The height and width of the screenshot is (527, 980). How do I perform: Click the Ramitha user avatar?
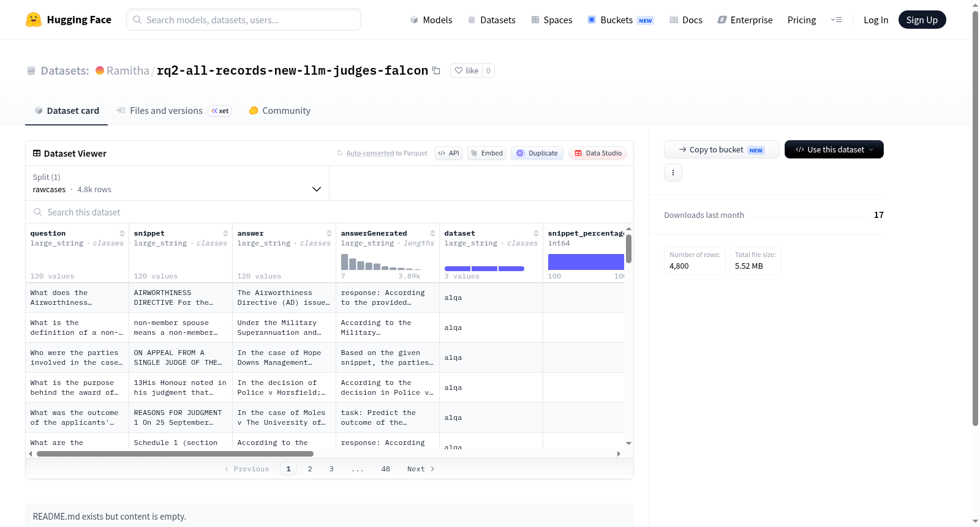(100, 70)
